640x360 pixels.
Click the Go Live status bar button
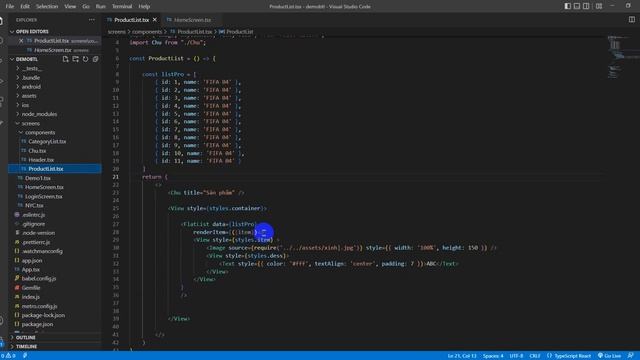(x=609, y=356)
